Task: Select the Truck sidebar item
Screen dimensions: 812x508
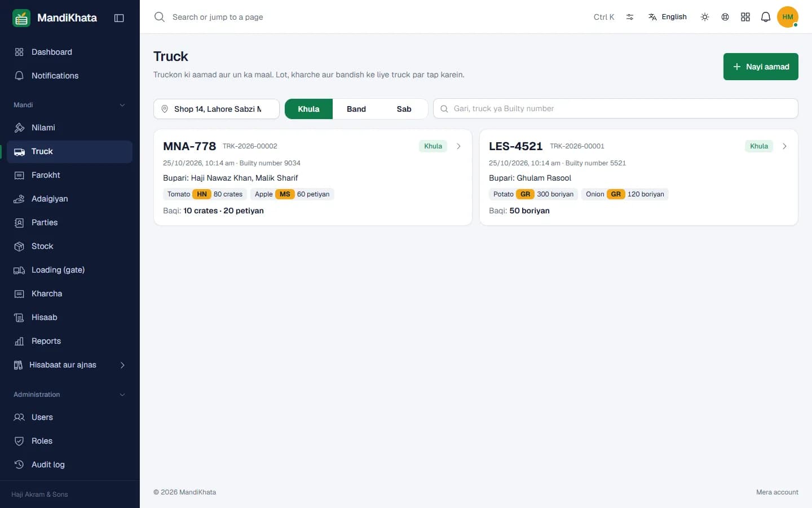Action: [69, 151]
